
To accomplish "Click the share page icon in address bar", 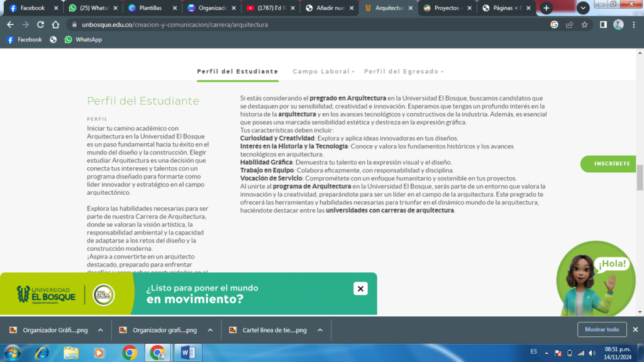I will [x=569, y=25].
